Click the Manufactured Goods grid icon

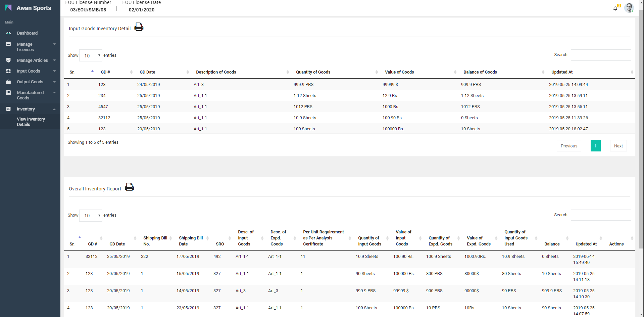(x=8, y=93)
